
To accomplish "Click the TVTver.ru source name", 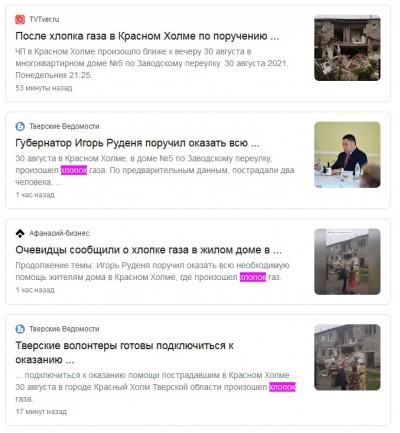I will [44, 19].
